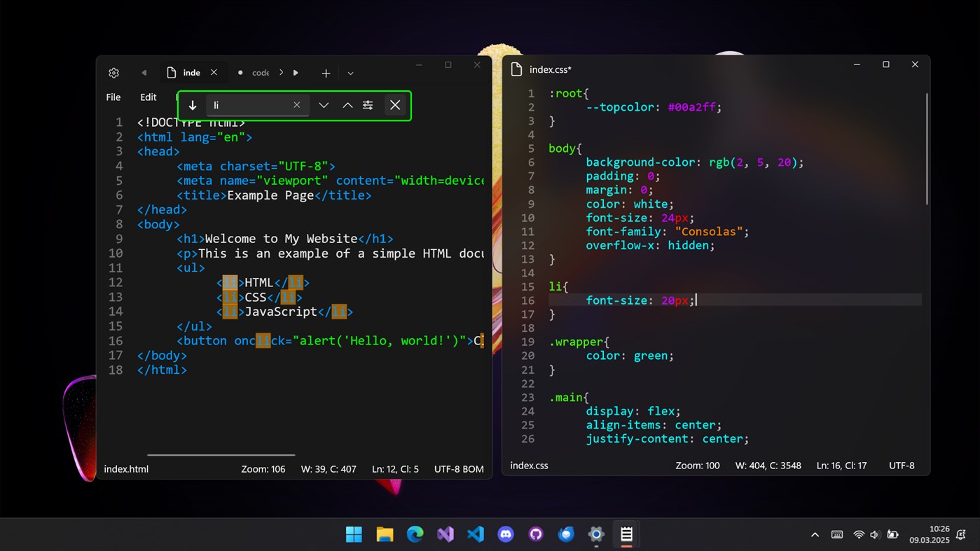Screen dimensions: 980x551
Task: Click "Ln: 16, Cl: 17" status entry
Action: [x=842, y=466]
